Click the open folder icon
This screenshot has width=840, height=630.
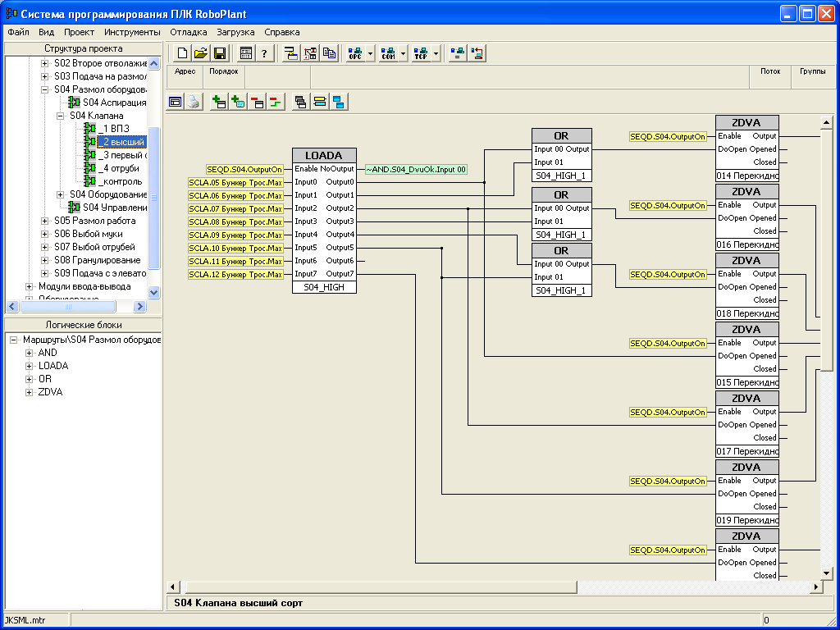(x=201, y=53)
